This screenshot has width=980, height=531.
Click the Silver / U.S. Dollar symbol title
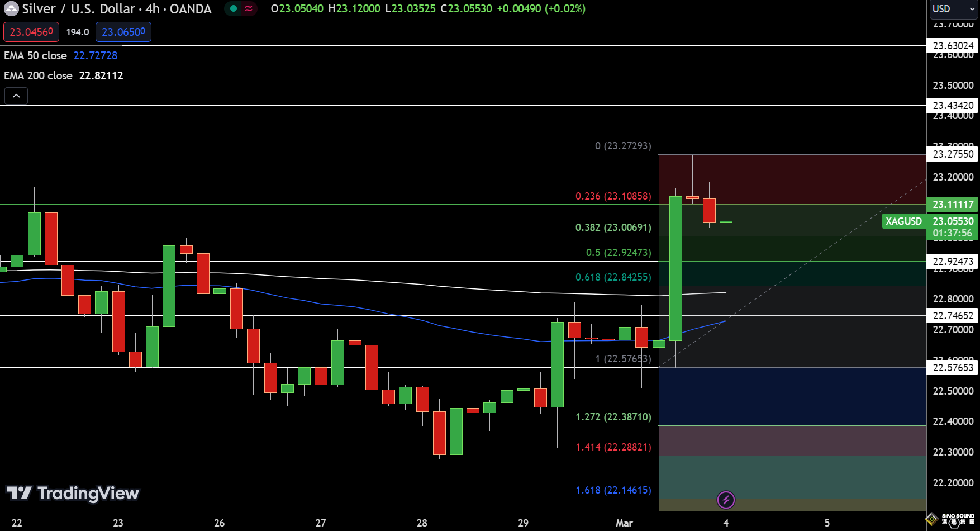point(117,9)
